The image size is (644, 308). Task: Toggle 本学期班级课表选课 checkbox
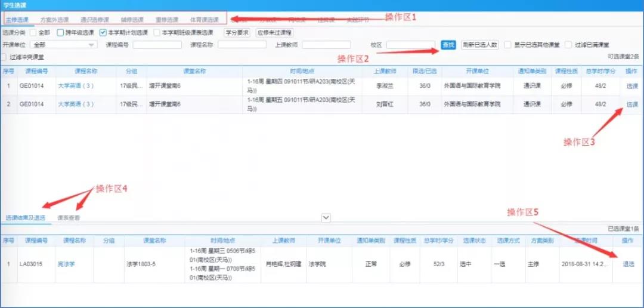pyautogui.click(x=157, y=33)
